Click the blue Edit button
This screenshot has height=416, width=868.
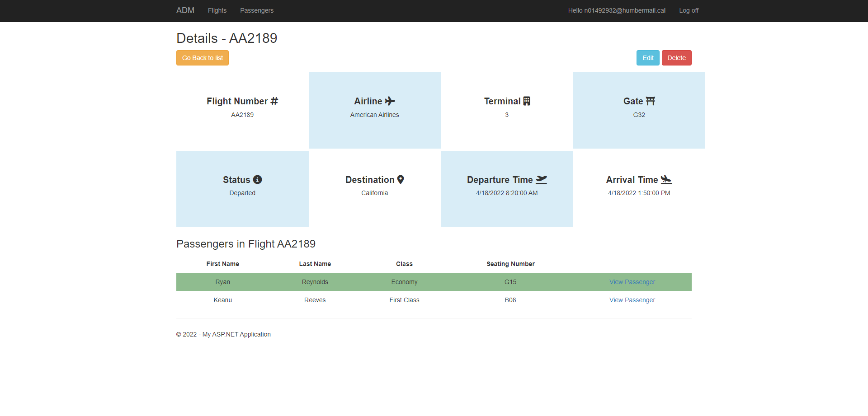648,58
